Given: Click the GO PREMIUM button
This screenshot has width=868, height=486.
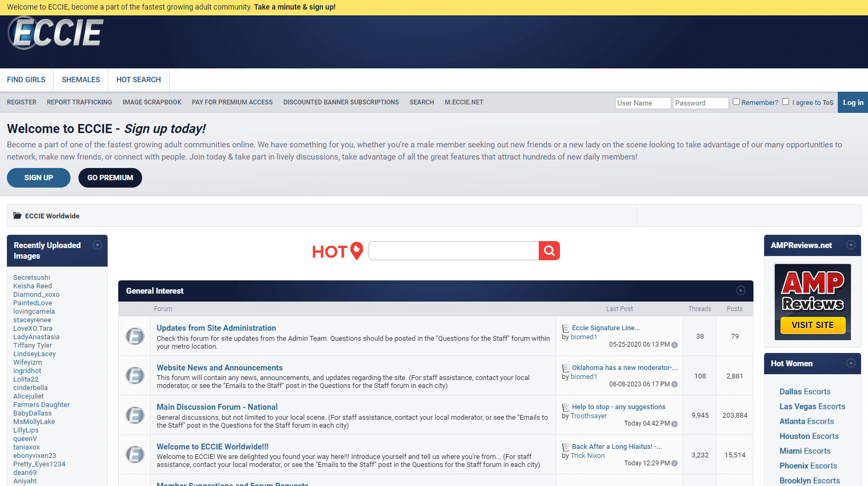Looking at the screenshot, I should click(x=110, y=178).
